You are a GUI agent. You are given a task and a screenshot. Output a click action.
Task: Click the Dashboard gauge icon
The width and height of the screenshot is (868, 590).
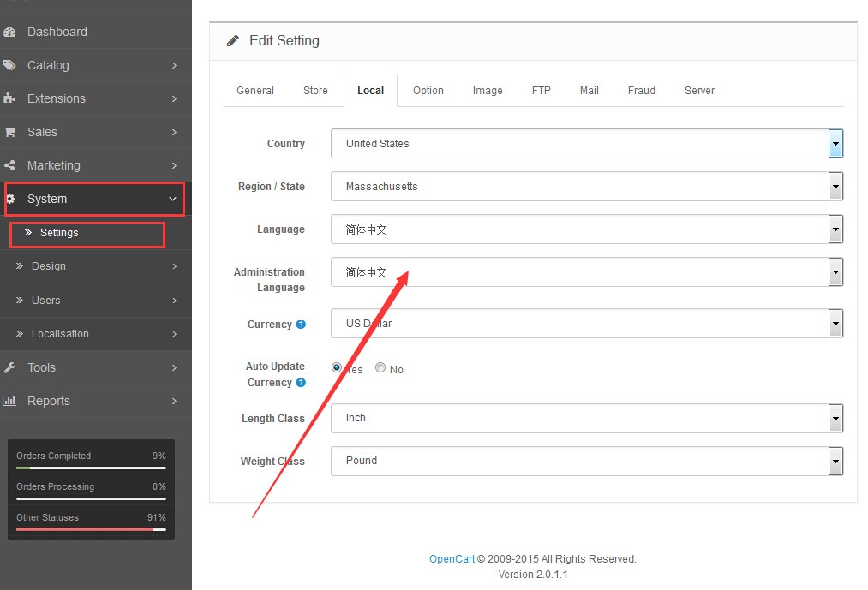click(9, 32)
